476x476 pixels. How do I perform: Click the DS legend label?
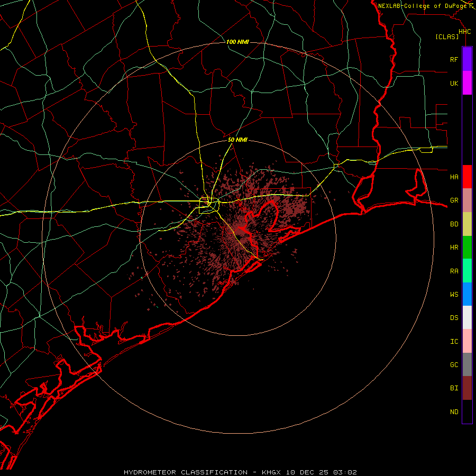(x=454, y=317)
